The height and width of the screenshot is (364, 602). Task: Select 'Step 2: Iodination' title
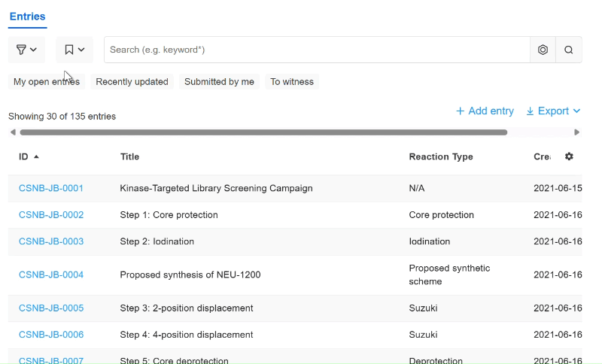[x=157, y=241]
